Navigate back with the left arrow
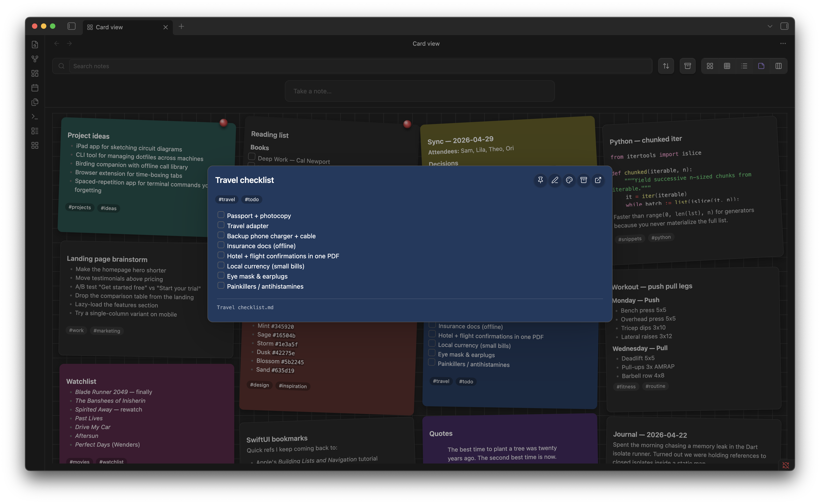 [57, 43]
